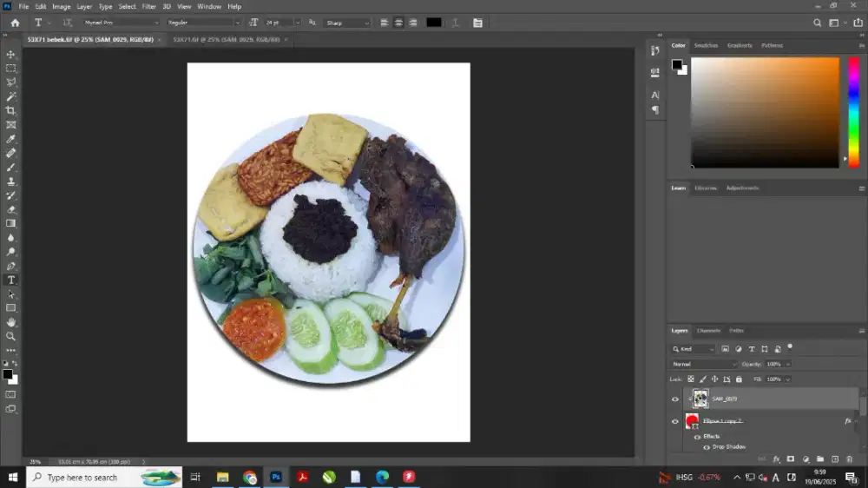Toggle lock image pixels
The height and width of the screenshot is (488, 868).
click(703, 379)
